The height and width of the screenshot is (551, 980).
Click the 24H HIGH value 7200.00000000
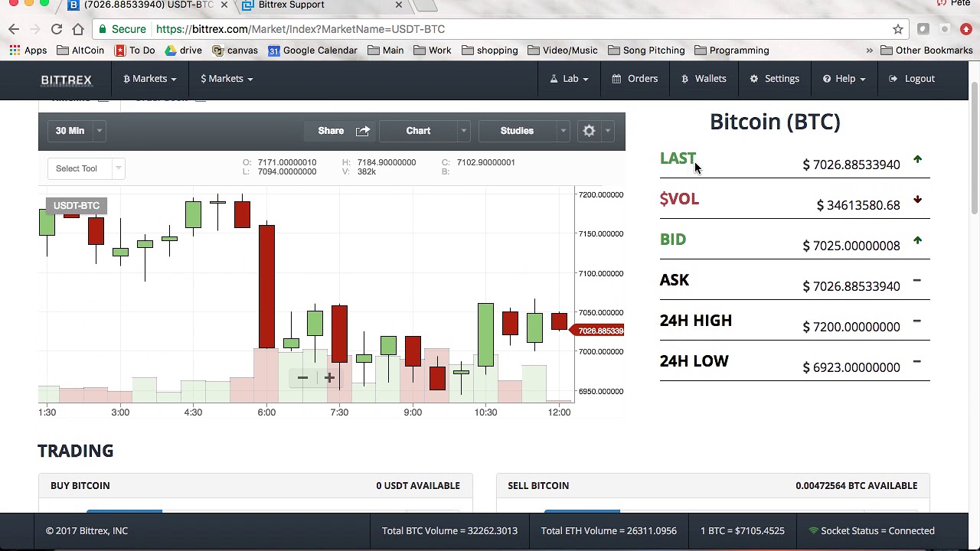(x=851, y=327)
